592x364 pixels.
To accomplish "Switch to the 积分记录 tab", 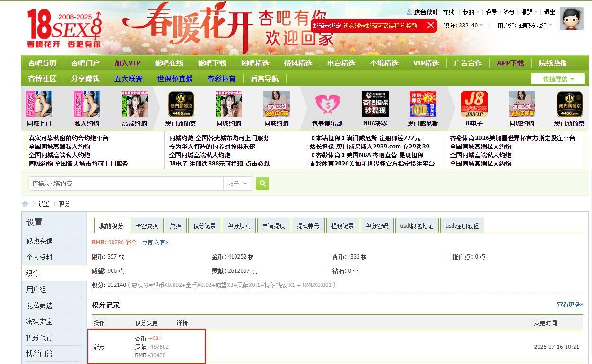I will tap(204, 226).
